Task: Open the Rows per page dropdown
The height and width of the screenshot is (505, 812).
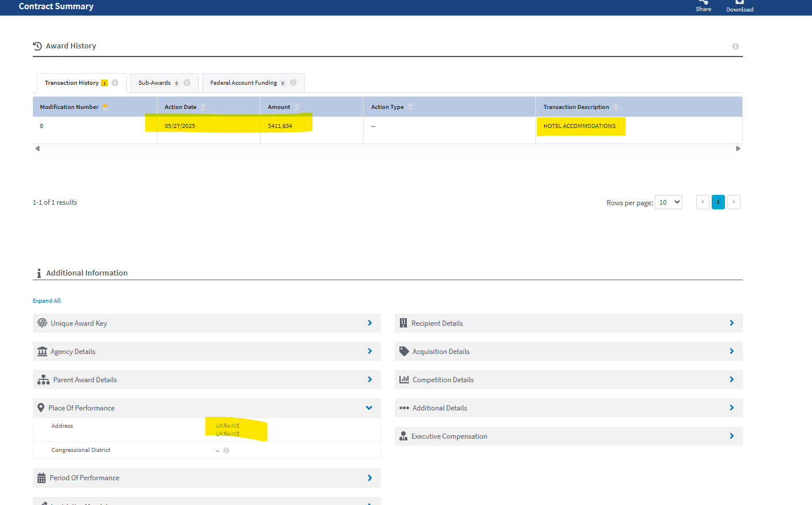Action: pyautogui.click(x=669, y=202)
